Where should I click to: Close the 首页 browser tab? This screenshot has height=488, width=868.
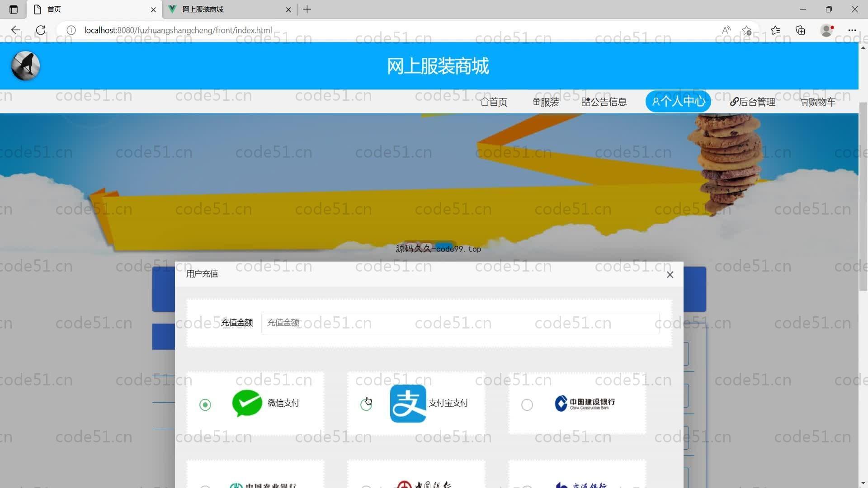153,9
